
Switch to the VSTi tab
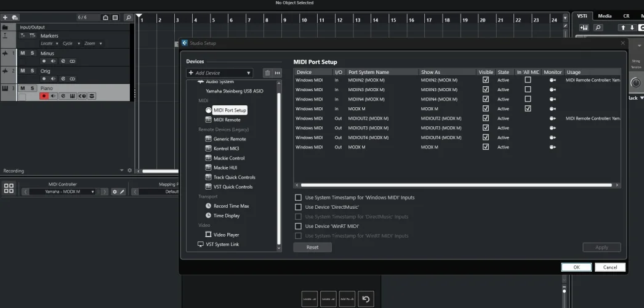(582, 16)
